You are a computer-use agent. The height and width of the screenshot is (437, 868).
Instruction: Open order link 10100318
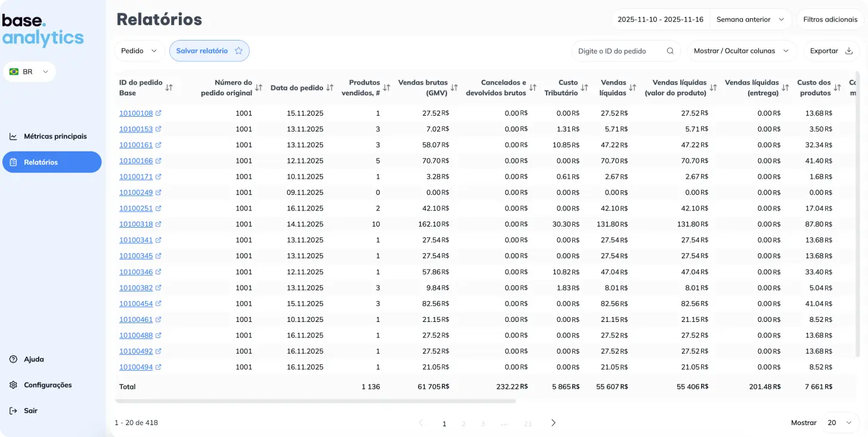136,224
